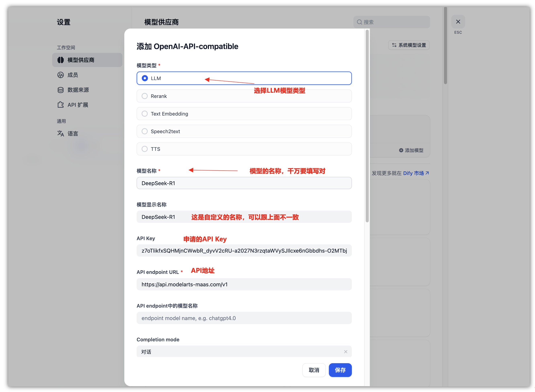Screen dimensions: 535x392
Task: Pick the Speech2text option
Action: click(x=145, y=131)
